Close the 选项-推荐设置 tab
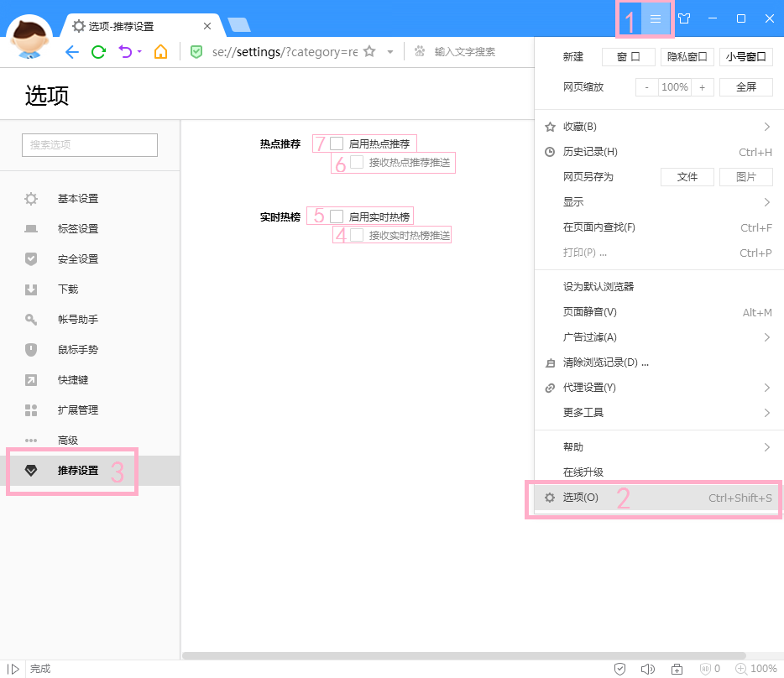The width and height of the screenshot is (784, 678). click(207, 26)
